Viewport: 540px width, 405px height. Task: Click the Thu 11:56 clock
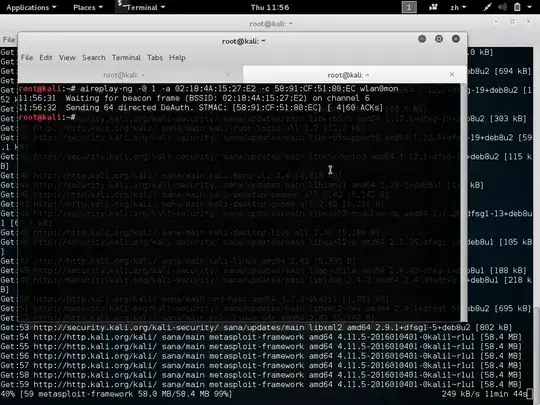click(270, 7)
